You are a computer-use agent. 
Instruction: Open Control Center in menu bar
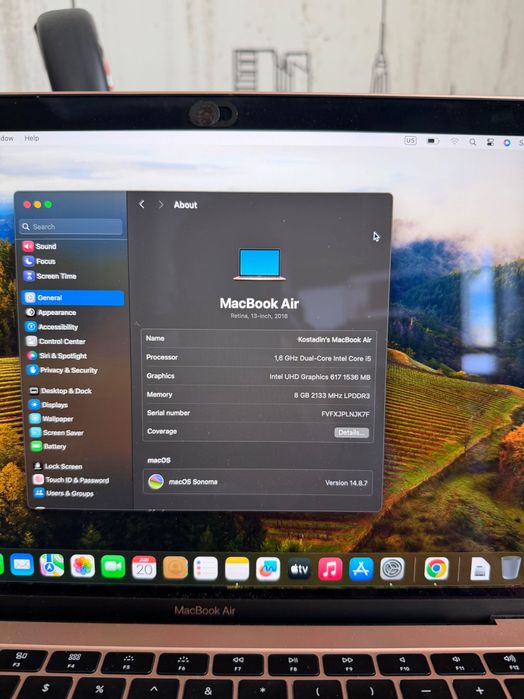pos(490,142)
